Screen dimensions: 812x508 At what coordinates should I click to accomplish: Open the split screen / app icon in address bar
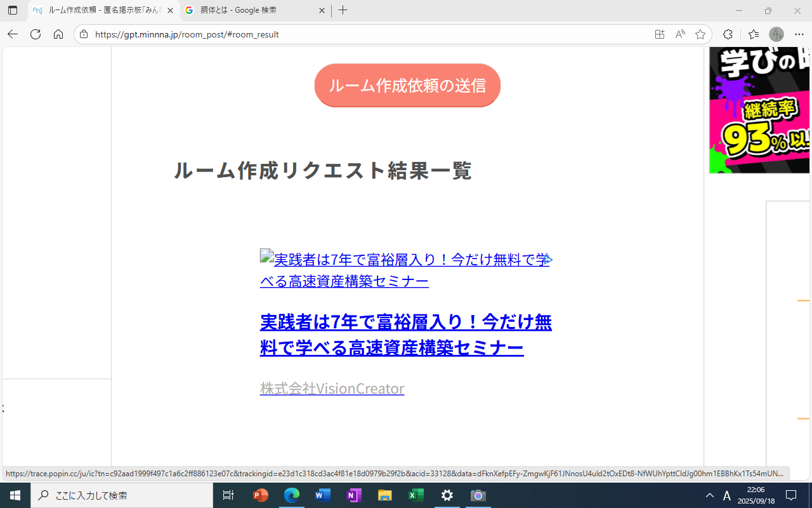pos(660,34)
